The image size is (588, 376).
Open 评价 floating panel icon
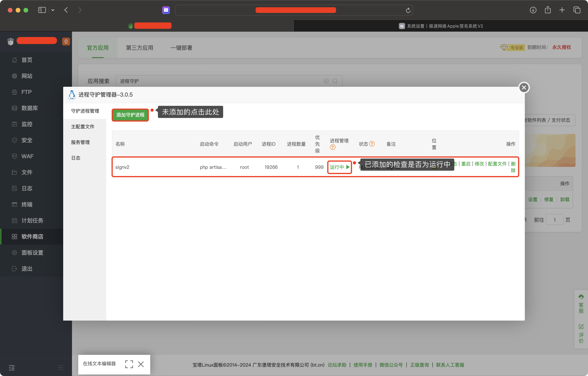pyautogui.click(x=581, y=334)
